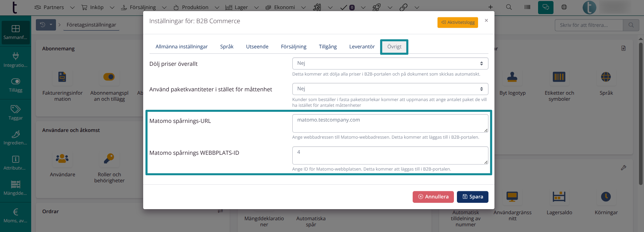Expand Dölj priser överallt dropdown
This screenshot has height=232, width=644.
point(390,63)
